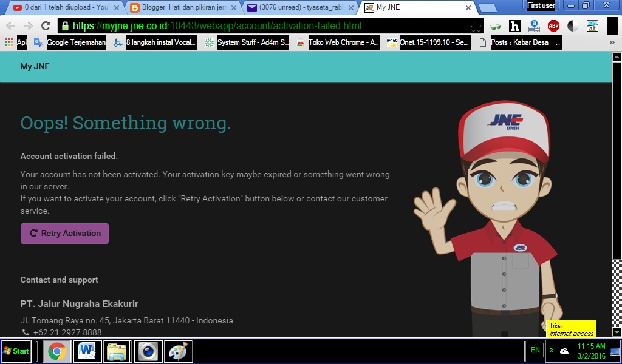
Task: Click the First user profile button
Action: pyautogui.click(x=541, y=5)
